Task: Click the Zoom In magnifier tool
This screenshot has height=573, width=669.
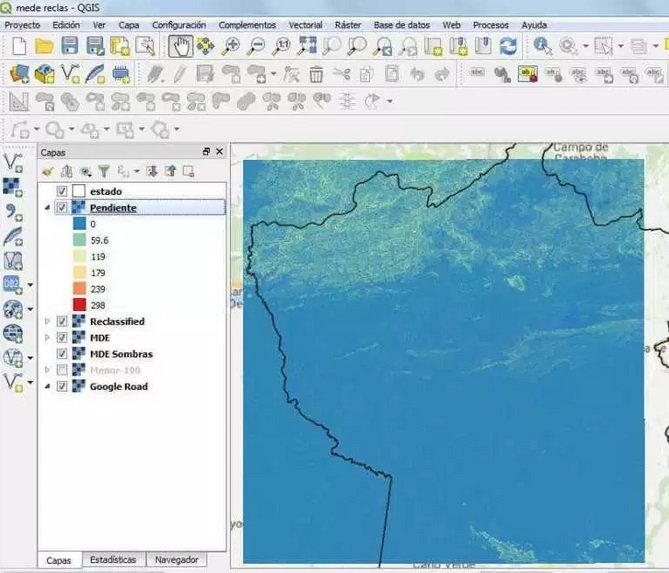Action: [231, 45]
